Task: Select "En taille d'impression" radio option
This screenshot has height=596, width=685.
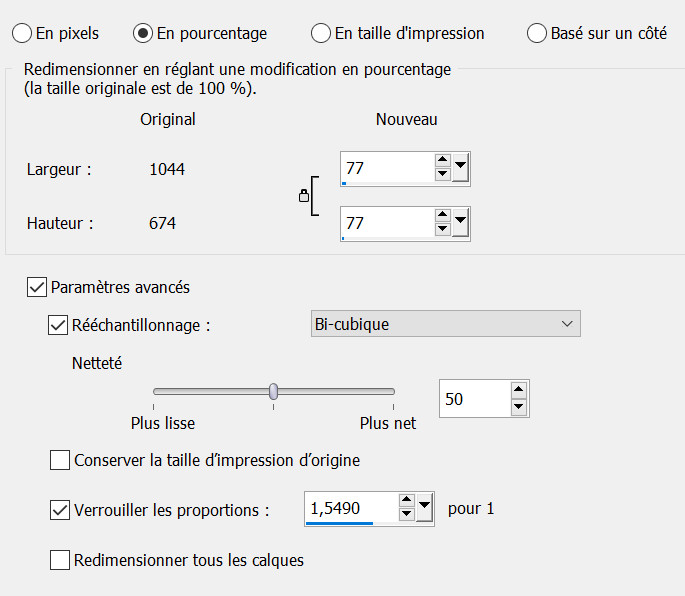Action: pos(321,33)
